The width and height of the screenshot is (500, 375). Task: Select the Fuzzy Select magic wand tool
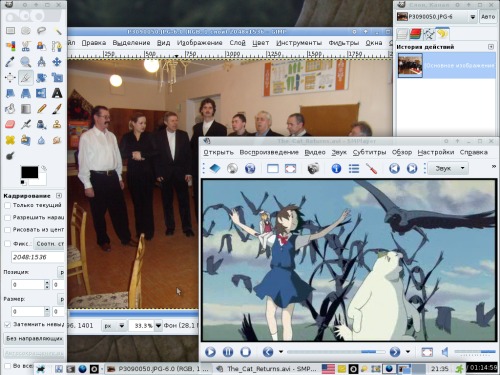[x=57, y=31]
